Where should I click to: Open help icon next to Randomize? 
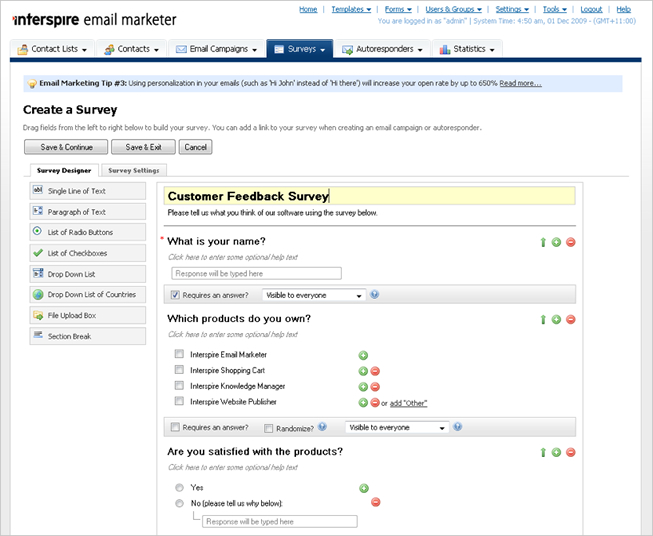322,427
